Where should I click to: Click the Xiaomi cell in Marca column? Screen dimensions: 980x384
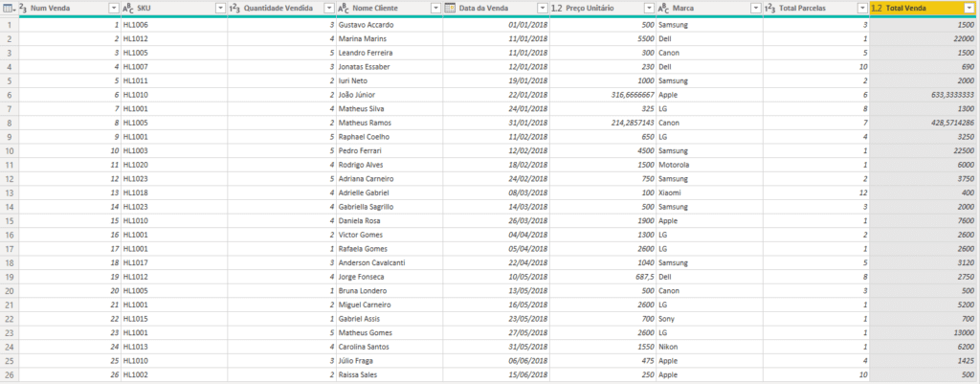[x=709, y=192]
